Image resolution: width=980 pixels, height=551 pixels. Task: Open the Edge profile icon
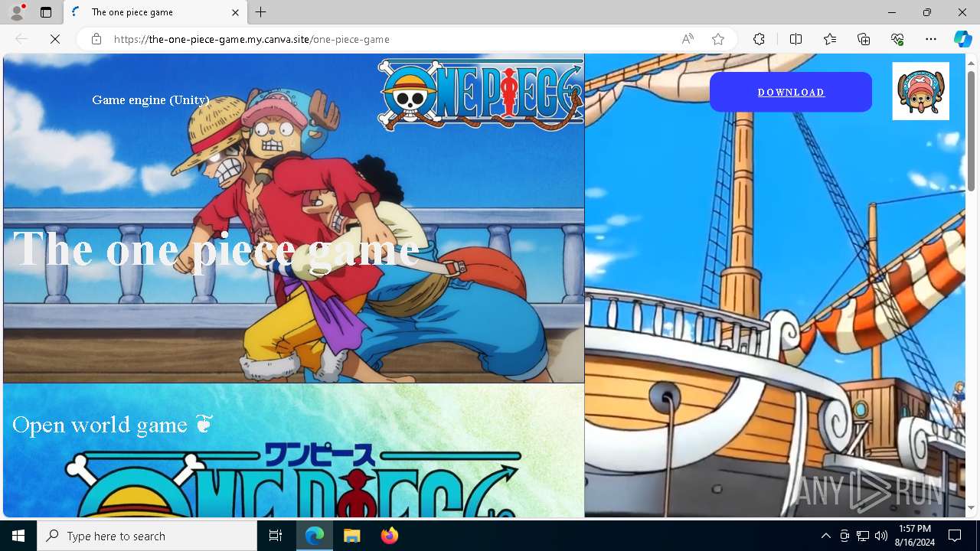(16, 12)
